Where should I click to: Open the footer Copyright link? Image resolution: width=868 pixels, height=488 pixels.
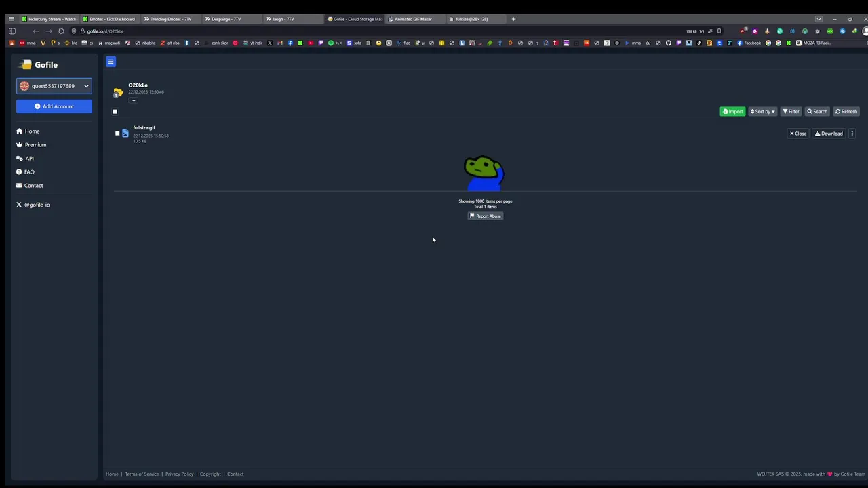click(210, 474)
